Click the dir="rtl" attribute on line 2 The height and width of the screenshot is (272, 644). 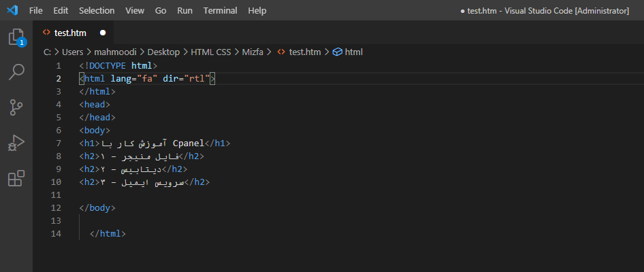tap(187, 78)
